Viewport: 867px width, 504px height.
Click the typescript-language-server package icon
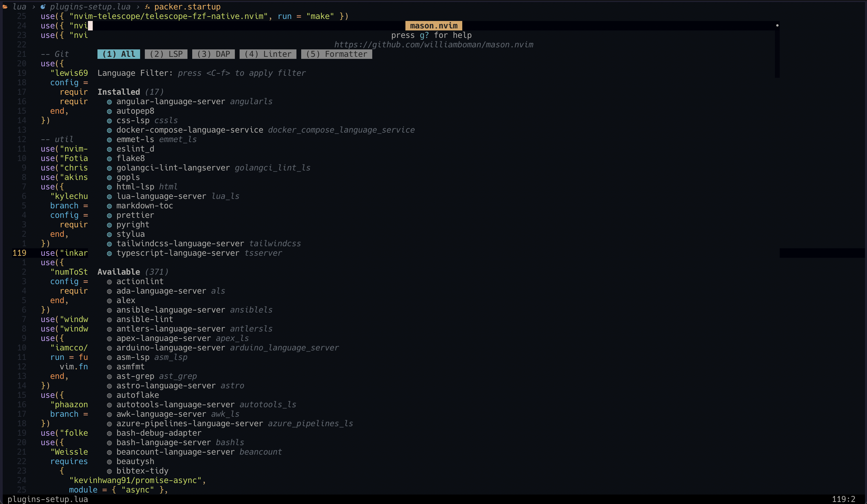109,253
